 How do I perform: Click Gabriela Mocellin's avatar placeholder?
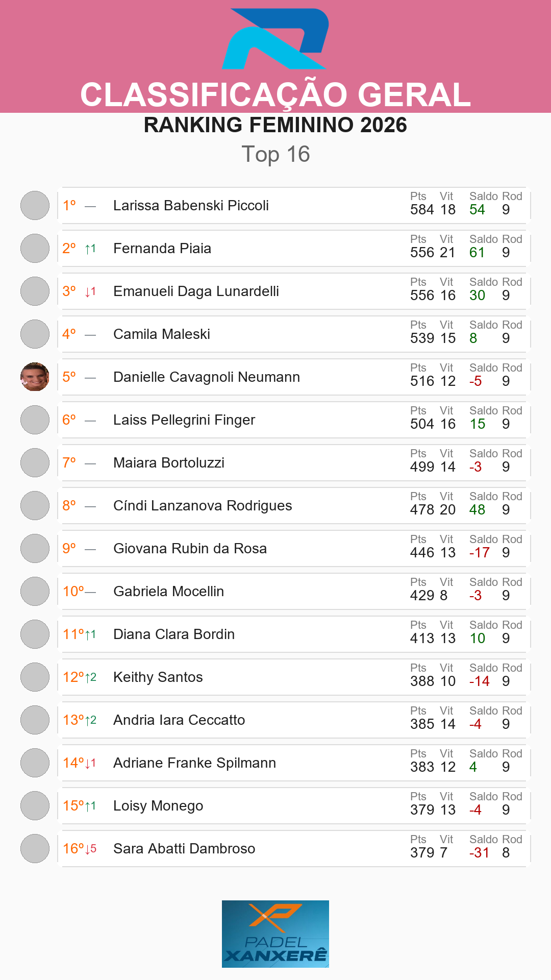click(35, 592)
